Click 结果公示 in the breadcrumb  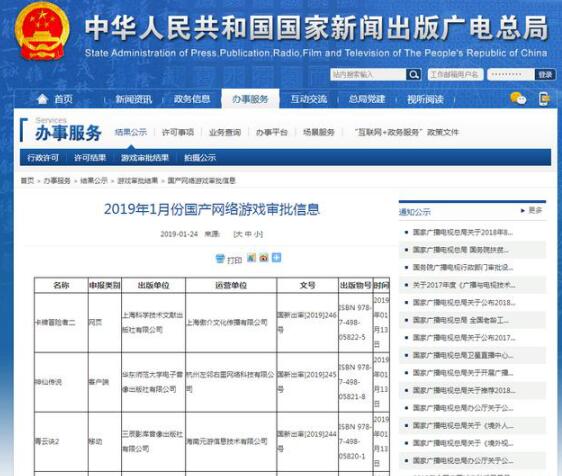[x=94, y=181]
